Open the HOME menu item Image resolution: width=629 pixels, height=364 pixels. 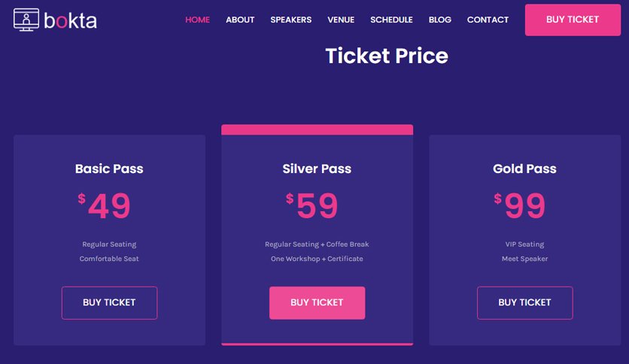[197, 20]
